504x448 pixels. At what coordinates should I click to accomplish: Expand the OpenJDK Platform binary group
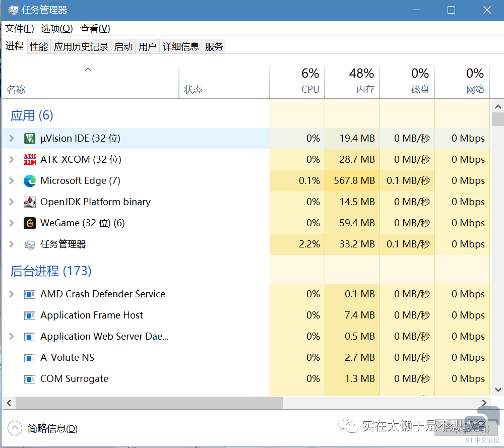(x=12, y=202)
